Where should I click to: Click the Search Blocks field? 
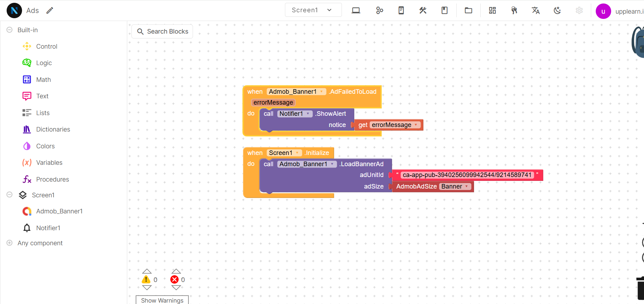tap(162, 31)
